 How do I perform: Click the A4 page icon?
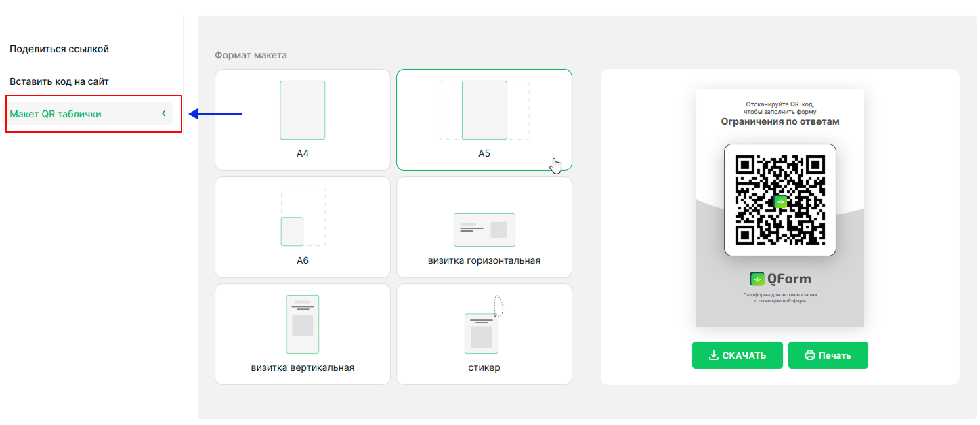[303, 110]
